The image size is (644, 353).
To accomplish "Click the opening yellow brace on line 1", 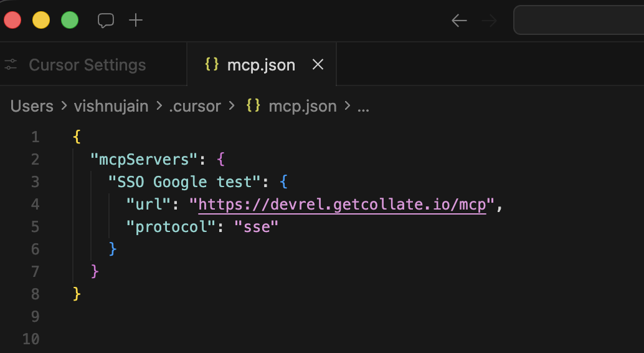I will [x=77, y=137].
